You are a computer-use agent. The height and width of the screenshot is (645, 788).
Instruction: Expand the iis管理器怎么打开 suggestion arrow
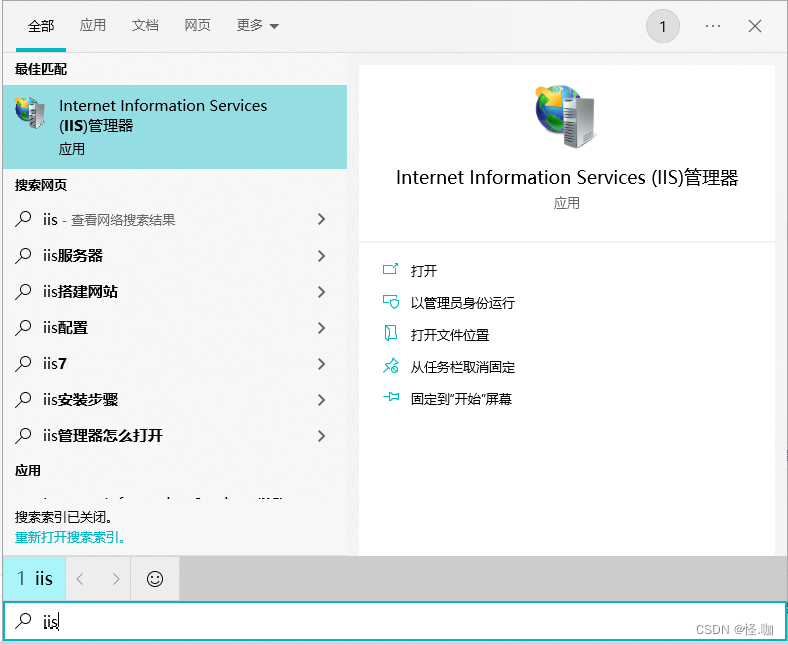tap(322, 436)
